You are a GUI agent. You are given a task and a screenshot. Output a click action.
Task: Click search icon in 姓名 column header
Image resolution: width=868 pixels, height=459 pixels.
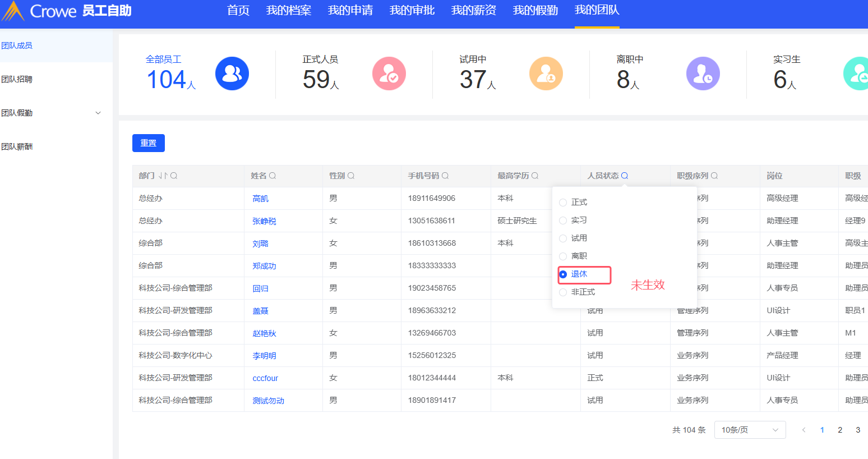click(x=273, y=176)
